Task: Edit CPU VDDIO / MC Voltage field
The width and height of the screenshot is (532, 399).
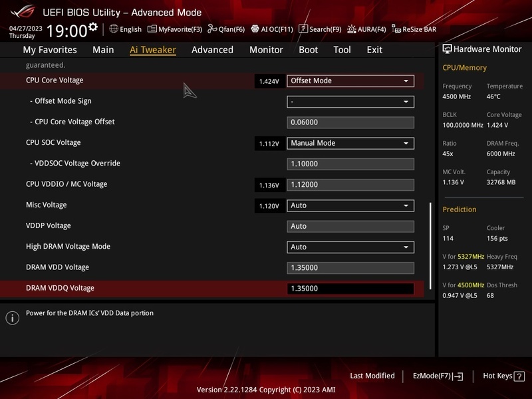Action: click(x=350, y=185)
